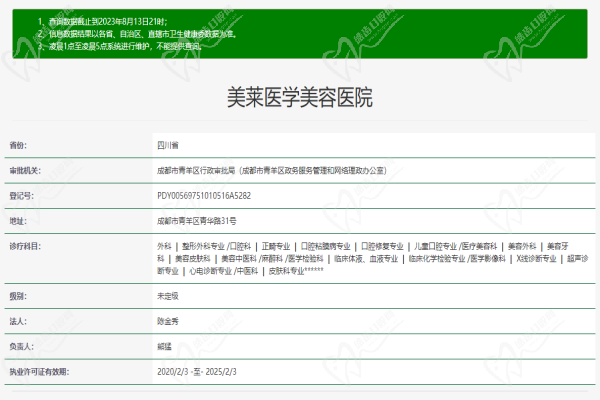
Task: Click the title 美莱医学美容医院
Action: click(300, 97)
